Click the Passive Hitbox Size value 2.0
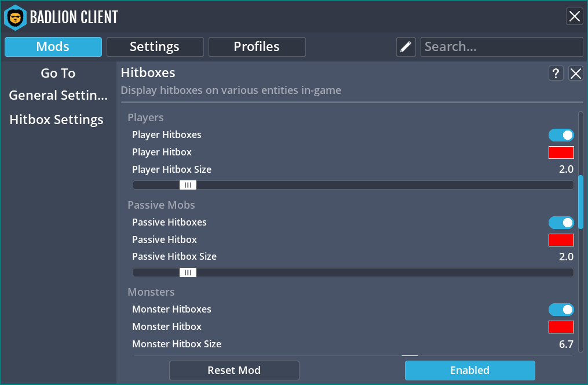This screenshot has height=385, width=588. 566,257
